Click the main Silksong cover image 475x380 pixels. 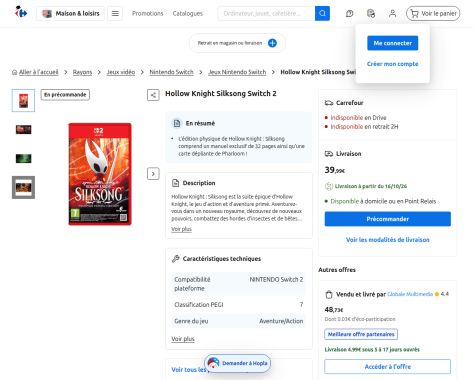coord(100,174)
